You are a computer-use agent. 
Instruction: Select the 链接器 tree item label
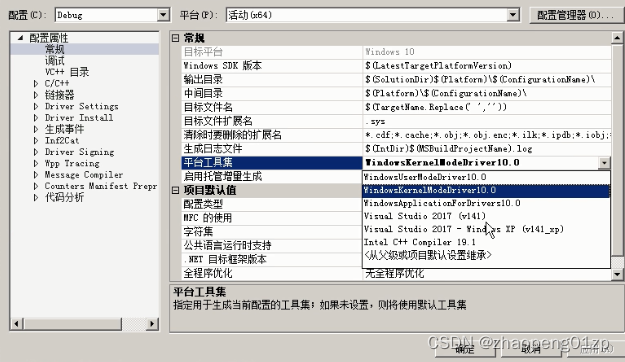click(x=59, y=95)
